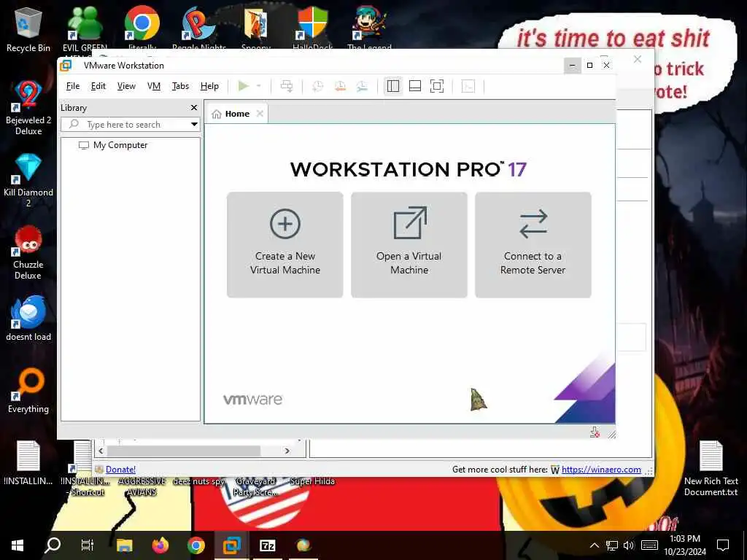Click the Task View taskbar icon
The image size is (747, 560).
coord(88,545)
